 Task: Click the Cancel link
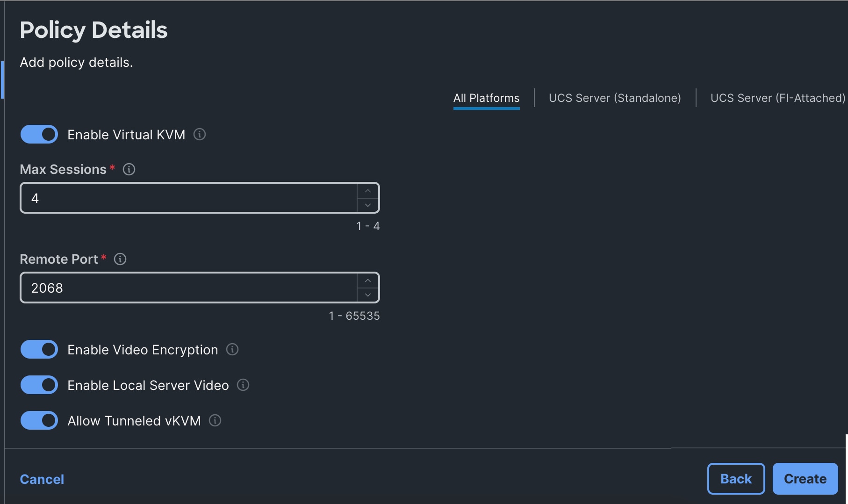42,479
